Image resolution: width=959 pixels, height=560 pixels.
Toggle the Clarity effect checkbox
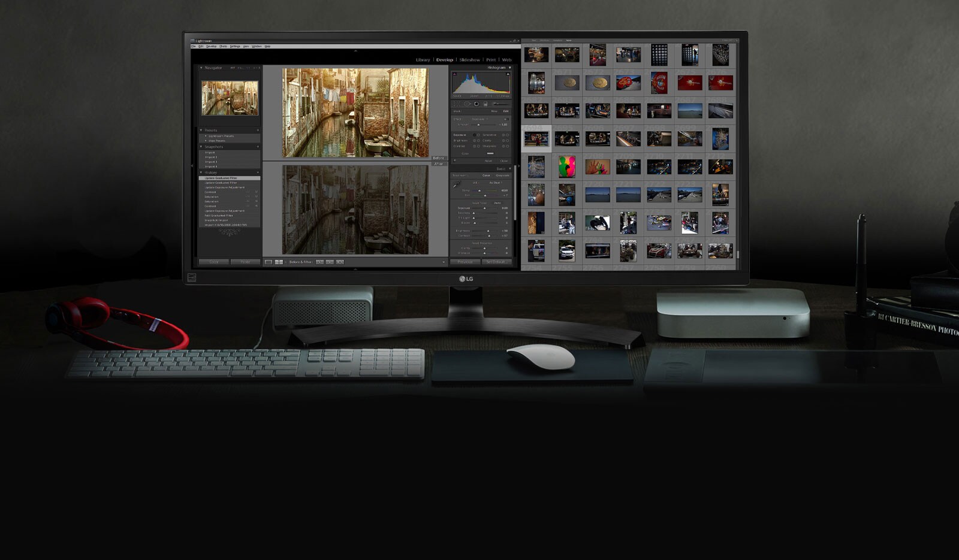click(503, 140)
